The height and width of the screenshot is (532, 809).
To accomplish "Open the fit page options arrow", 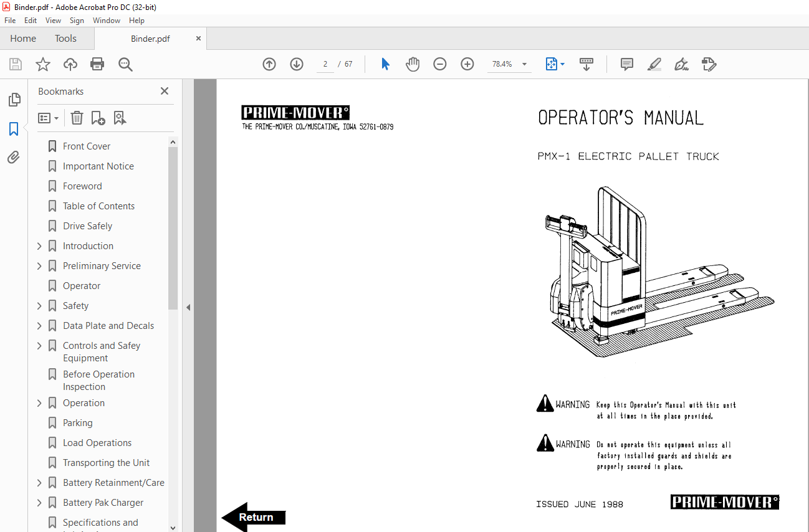I will (562, 64).
